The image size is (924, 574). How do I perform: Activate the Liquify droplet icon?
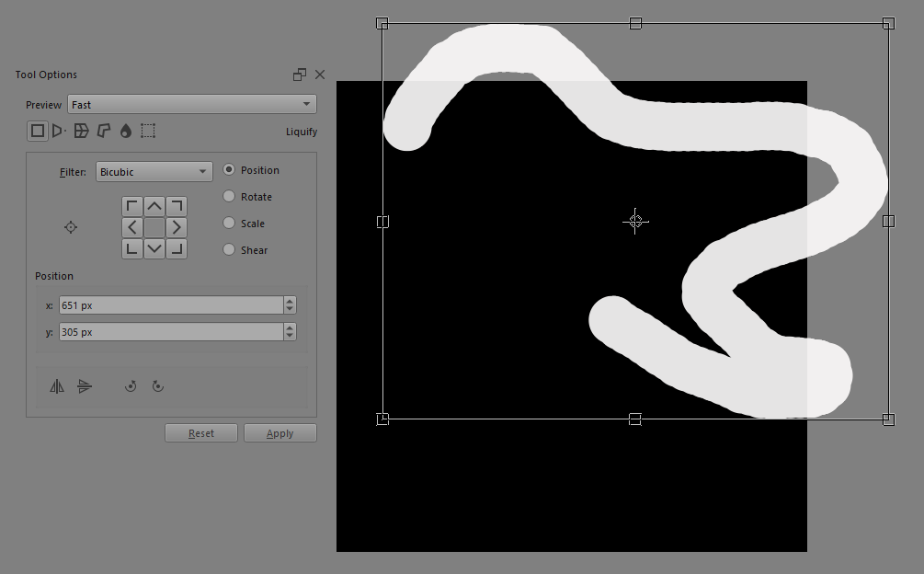click(126, 132)
